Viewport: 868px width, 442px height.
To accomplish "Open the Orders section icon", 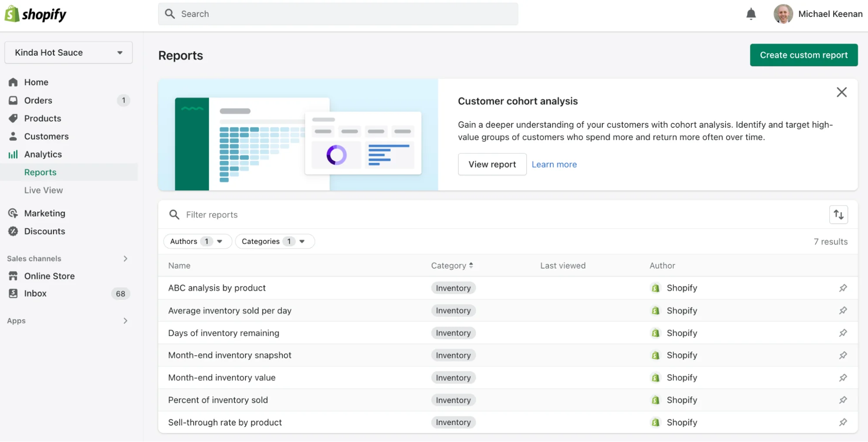I will pos(13,100).
